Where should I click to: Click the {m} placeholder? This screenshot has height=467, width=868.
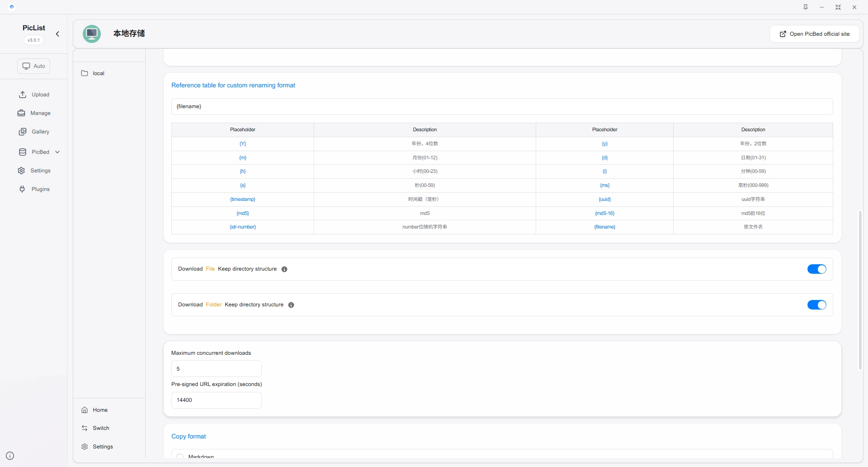(243, 158)
